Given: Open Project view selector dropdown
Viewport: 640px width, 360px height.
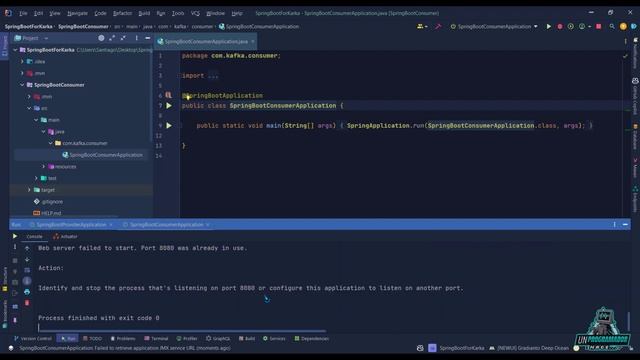Looking at the screenshot, I should coord(31,38).
